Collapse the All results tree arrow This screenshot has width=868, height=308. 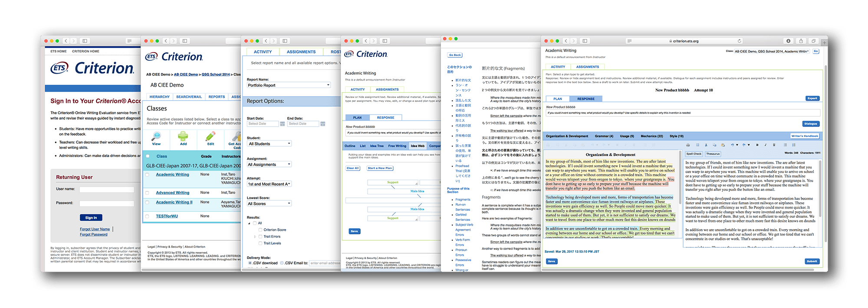pyautogui.click(x=250, y=223)
